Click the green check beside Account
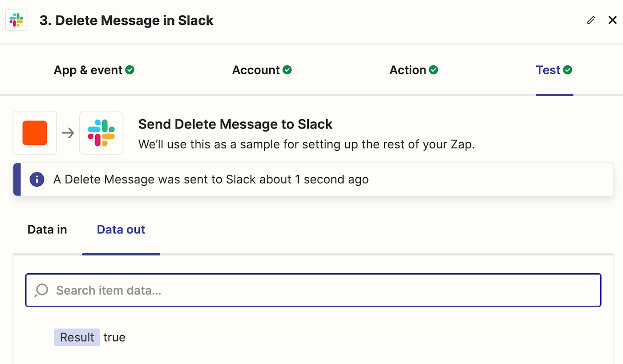This screenshot has width=623, height=364. [x=287, y=70]
